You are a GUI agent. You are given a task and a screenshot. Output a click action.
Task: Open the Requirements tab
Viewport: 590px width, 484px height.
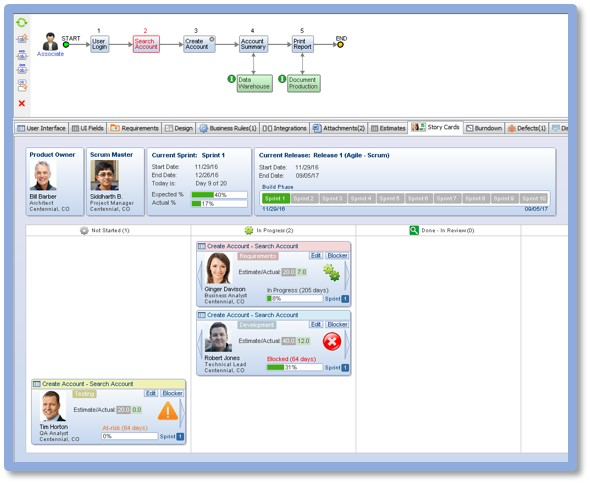[134, 128]
